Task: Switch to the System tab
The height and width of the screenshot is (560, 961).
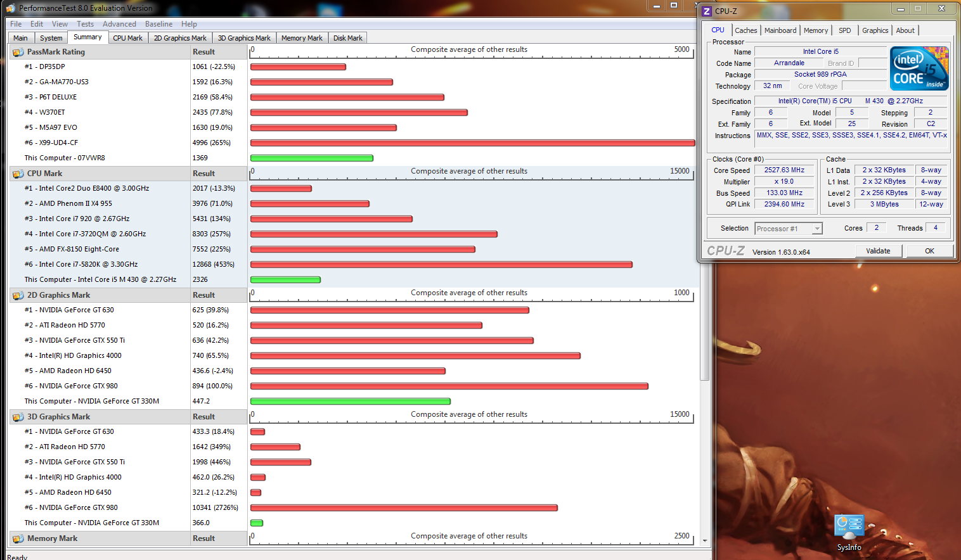Action: (51, 38)
